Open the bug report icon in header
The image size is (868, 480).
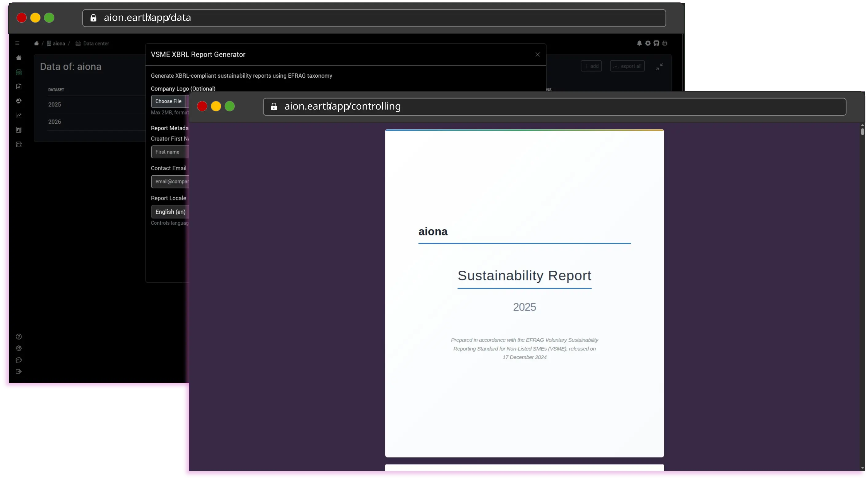(665, 43)
